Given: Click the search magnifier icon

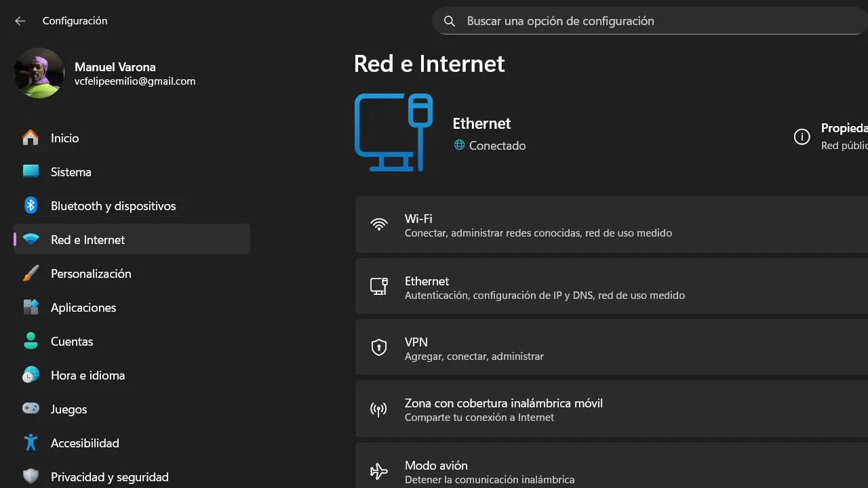Looking at the screenshot, I should coord(449,21).
